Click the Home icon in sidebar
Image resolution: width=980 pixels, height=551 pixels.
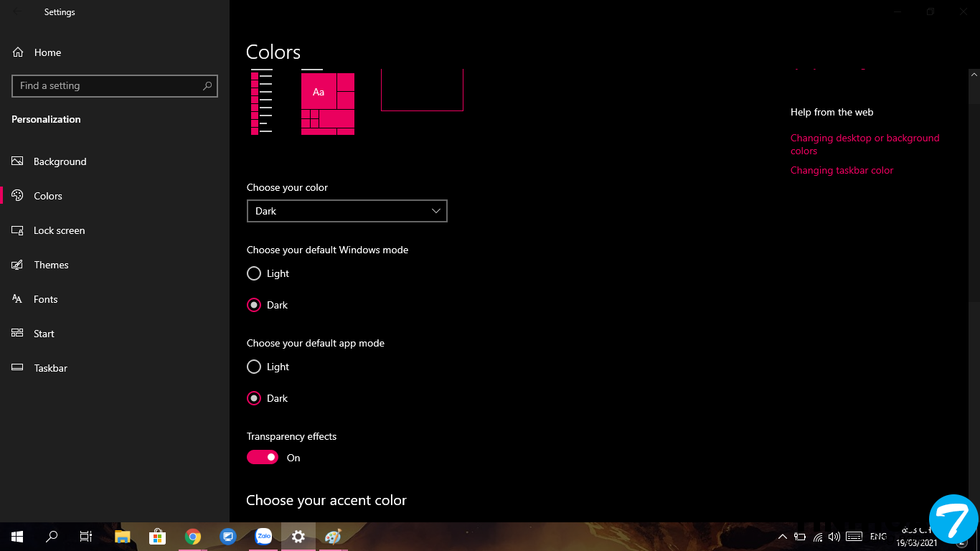coord(18,52)
